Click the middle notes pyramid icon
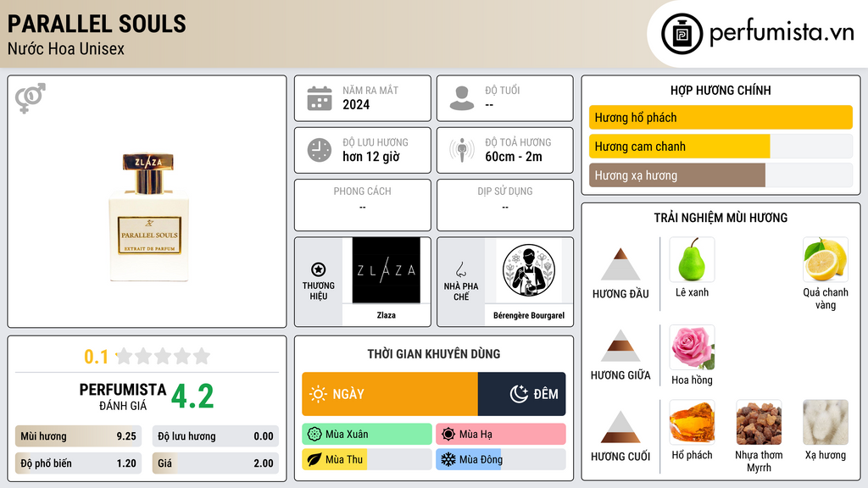The height and width of the screenshot is (488, 868). pos(620,346)
